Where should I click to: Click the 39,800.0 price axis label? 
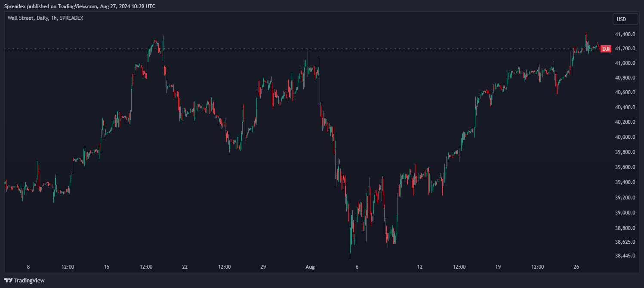pos(626,152)
